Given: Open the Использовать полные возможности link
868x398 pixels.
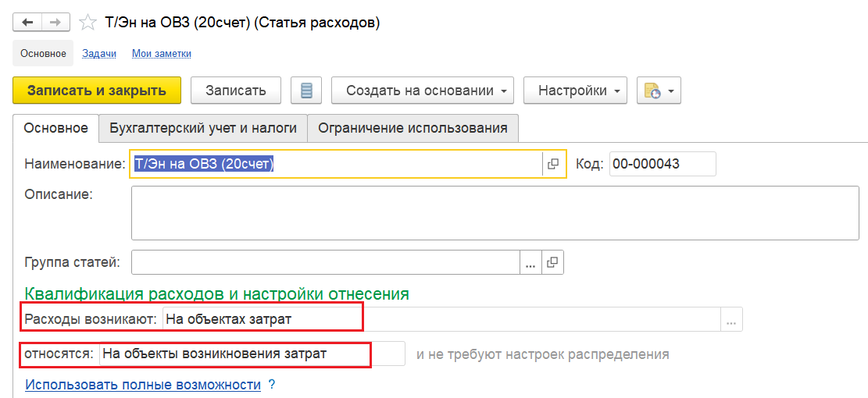Looking at the screenshot, I should point(143,384).
